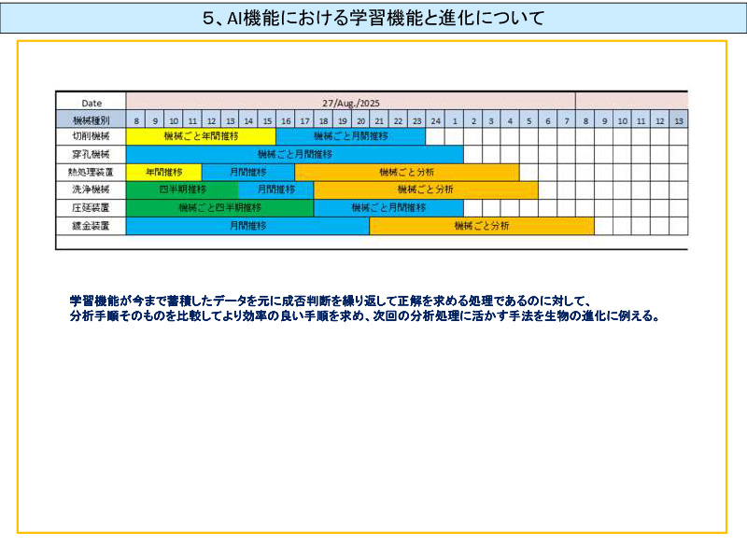The image size is (747, 560).
Task: Click hour column header 3
Action: coord(491,121)
